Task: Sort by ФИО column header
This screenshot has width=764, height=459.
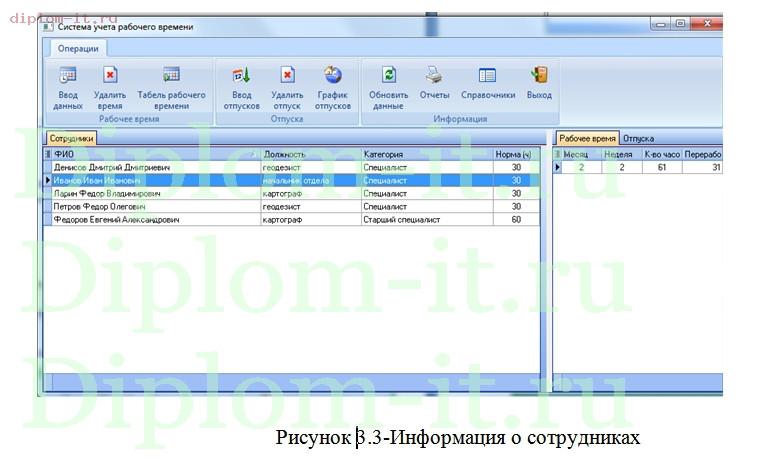Action: pos(156,154)
